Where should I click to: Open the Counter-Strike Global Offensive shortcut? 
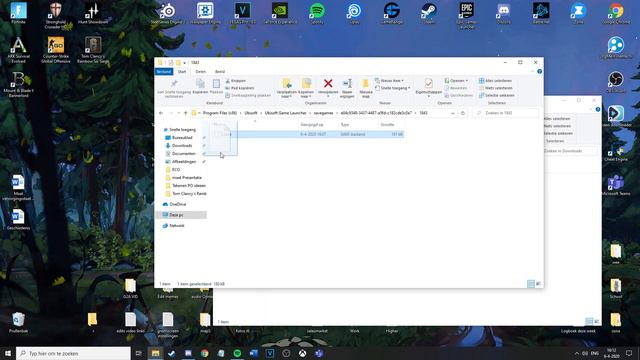(56, 50)
